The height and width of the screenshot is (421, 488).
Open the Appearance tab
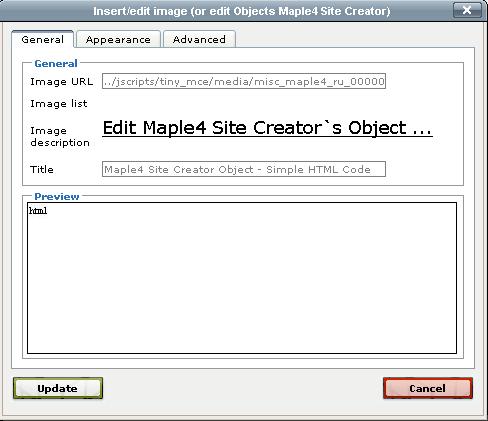(x=118, y=39)
